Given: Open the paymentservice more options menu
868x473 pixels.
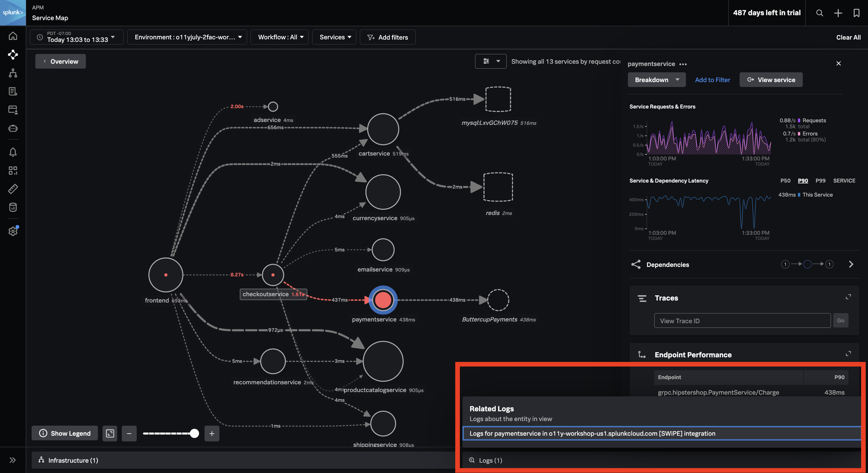Looking at the screenshot, I should click(684, 64).
